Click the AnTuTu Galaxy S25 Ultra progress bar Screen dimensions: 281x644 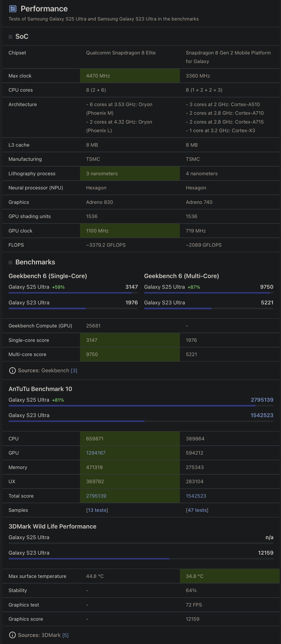click(141, 406)
